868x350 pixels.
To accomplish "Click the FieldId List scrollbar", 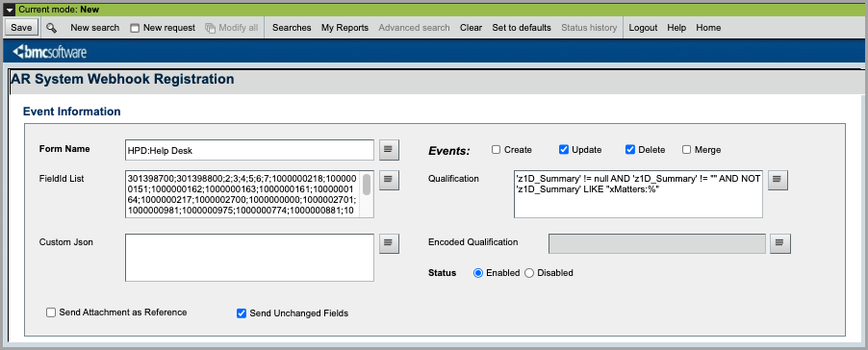I will click(367, 194).
